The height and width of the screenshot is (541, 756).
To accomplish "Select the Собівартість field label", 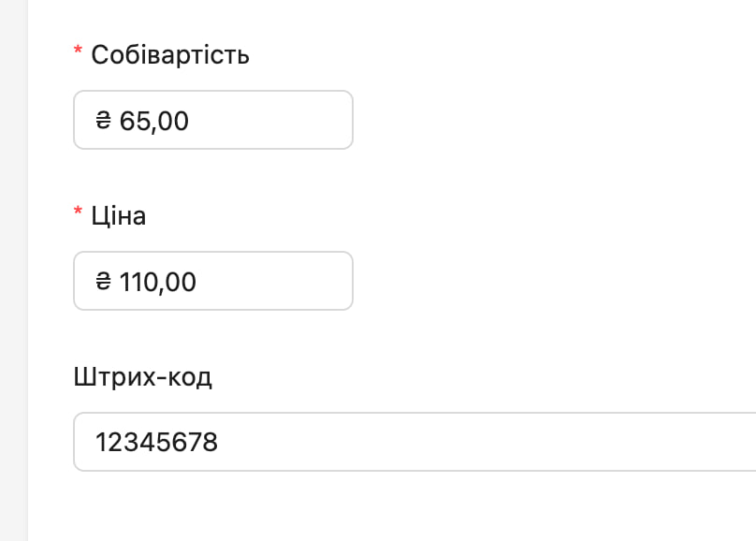I will (x=170, y=54).
